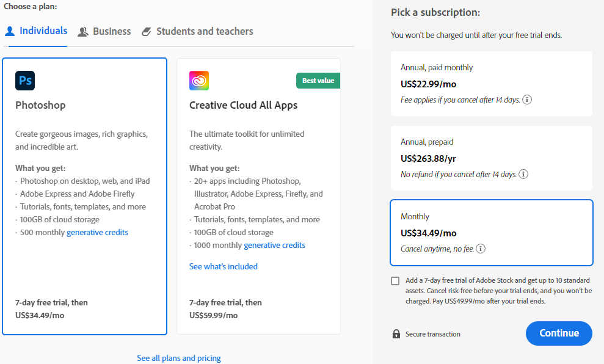Image resolution: width=604 pixels, height=364 pixels.
Task: Click "Adobe Express and Adobe Firefly" line
Action: (78, 194)
